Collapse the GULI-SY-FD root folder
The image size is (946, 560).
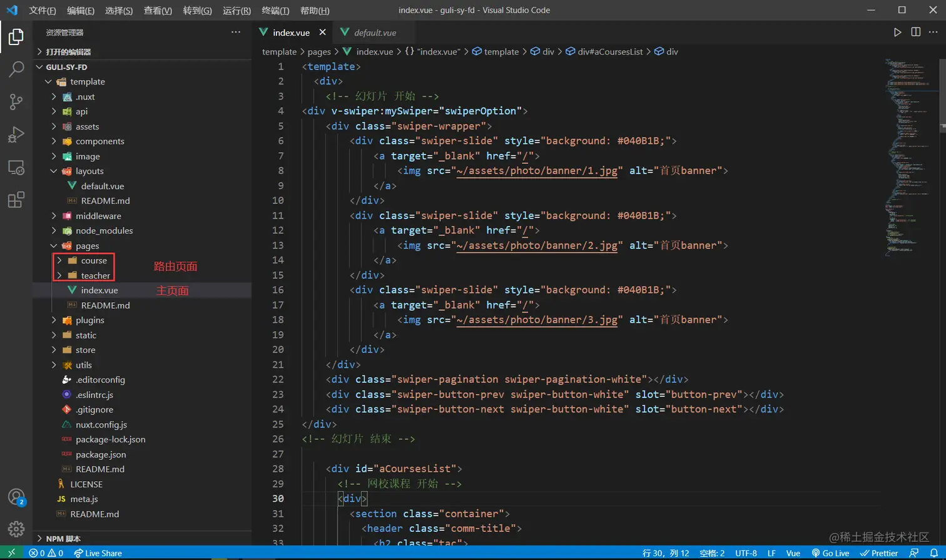tap(143, 67)
